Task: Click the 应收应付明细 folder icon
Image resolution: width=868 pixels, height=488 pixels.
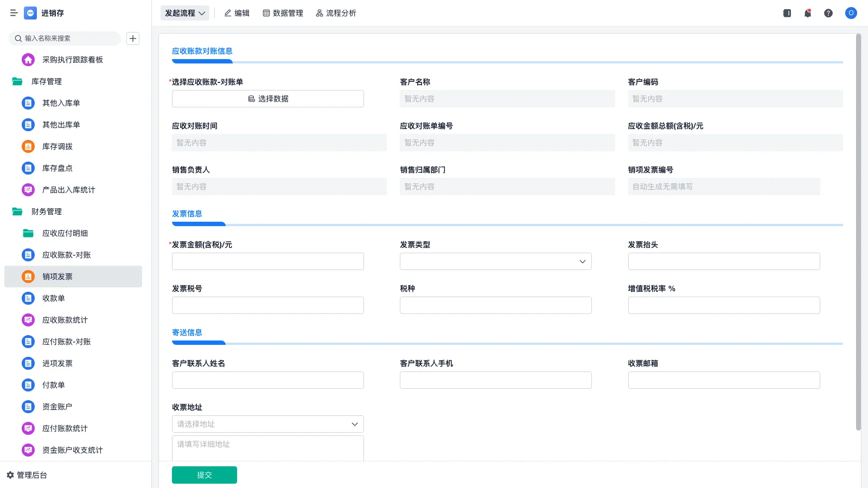Action: (28, 233)
